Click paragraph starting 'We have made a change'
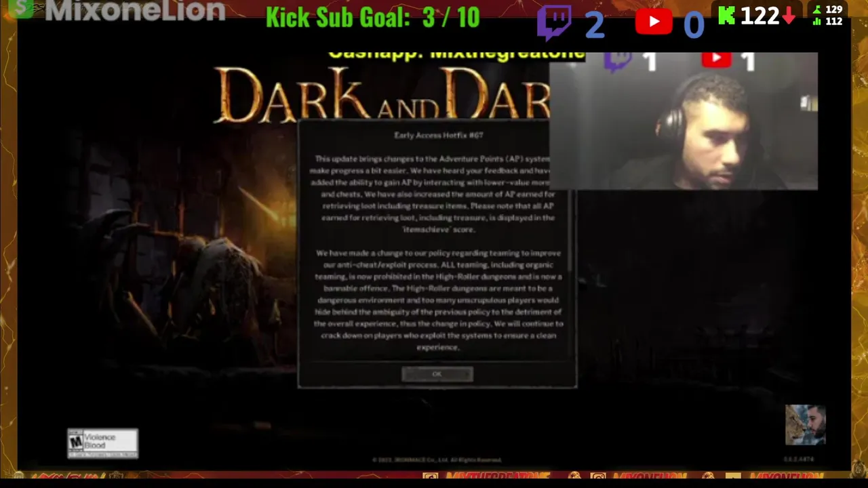The height and width of the screenshot is (488, 868). 438,300
